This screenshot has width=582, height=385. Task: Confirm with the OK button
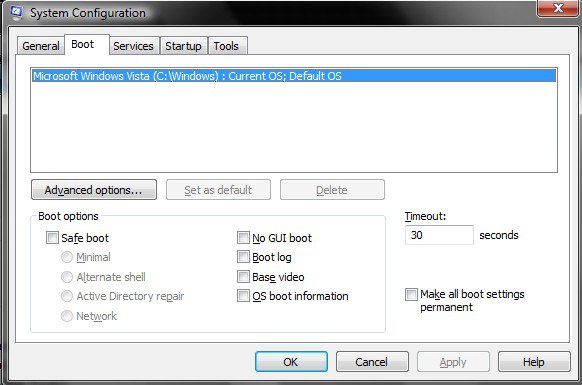pos(291,362)
